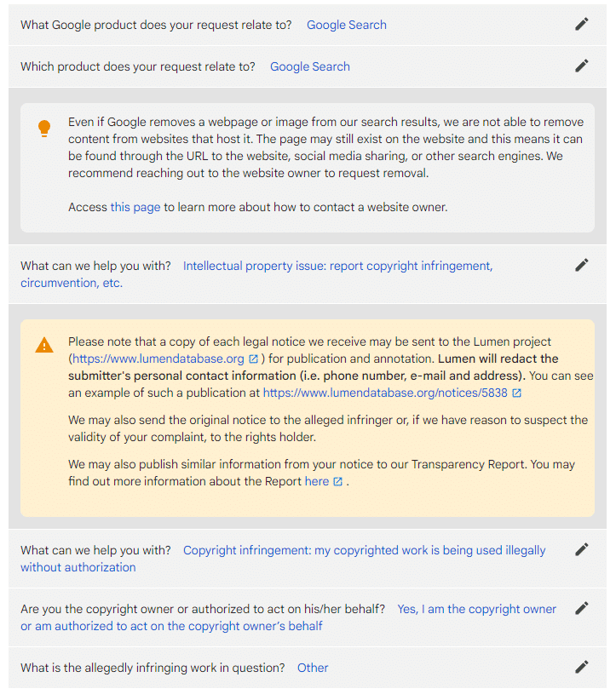The image size is (616, 700).
Task: Click external-link icon after notices/5838 URL
Action: 516,393
